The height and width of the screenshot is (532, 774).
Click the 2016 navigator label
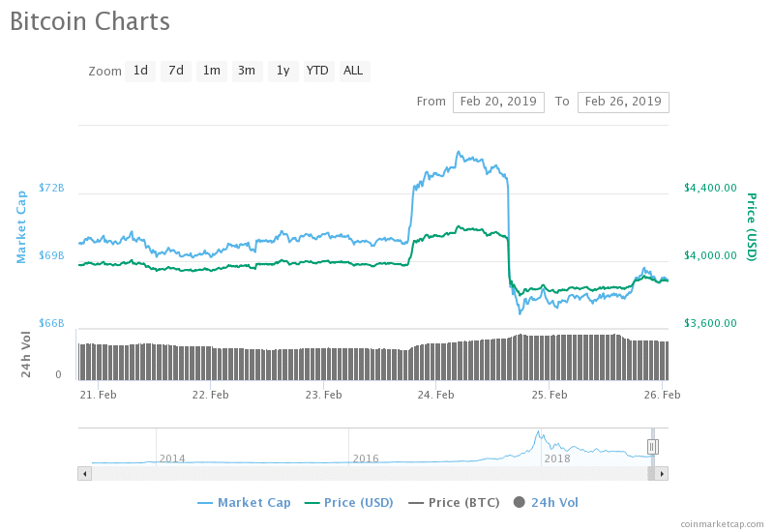coord(366,458)
